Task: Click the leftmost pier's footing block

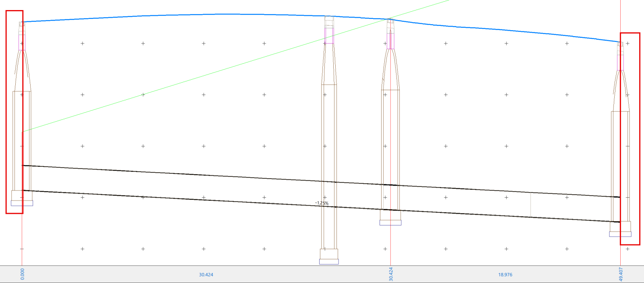Action: 22,203
